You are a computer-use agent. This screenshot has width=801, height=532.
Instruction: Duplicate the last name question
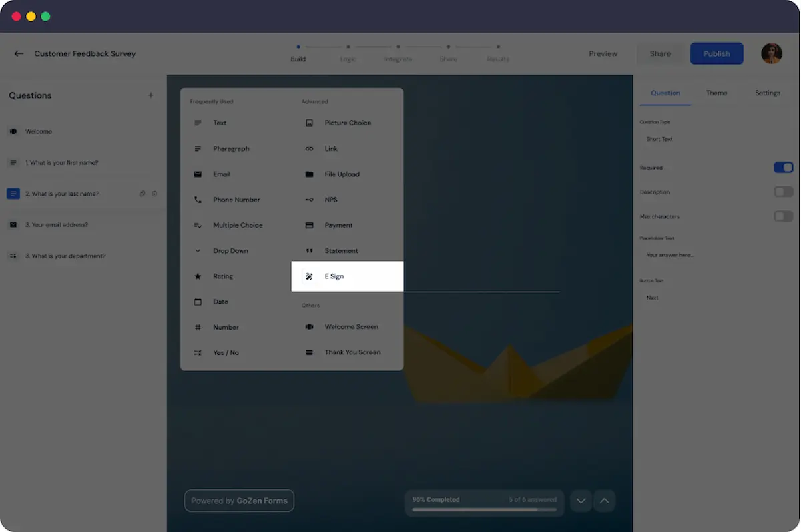click(142, 194)
